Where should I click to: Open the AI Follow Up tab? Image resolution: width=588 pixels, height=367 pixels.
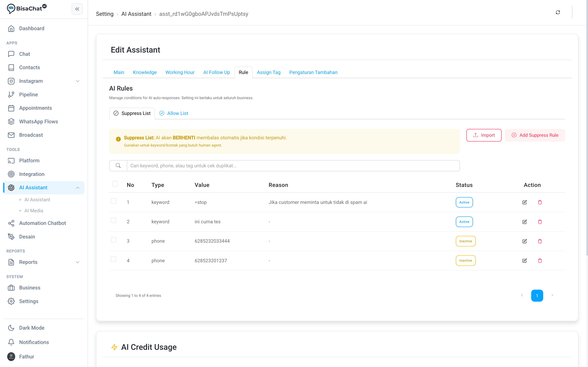pos(216,72)
